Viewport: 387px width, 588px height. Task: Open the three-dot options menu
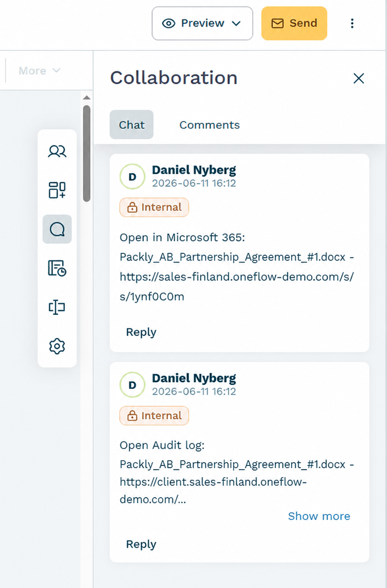pos(352,23)
